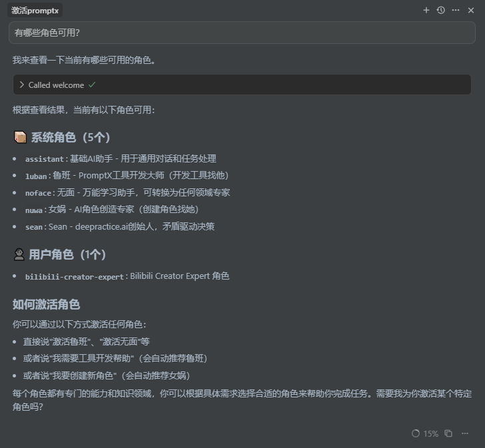Click 女娲 - AI角色创造专家 description
485x448 pixels.
(123, 209)
